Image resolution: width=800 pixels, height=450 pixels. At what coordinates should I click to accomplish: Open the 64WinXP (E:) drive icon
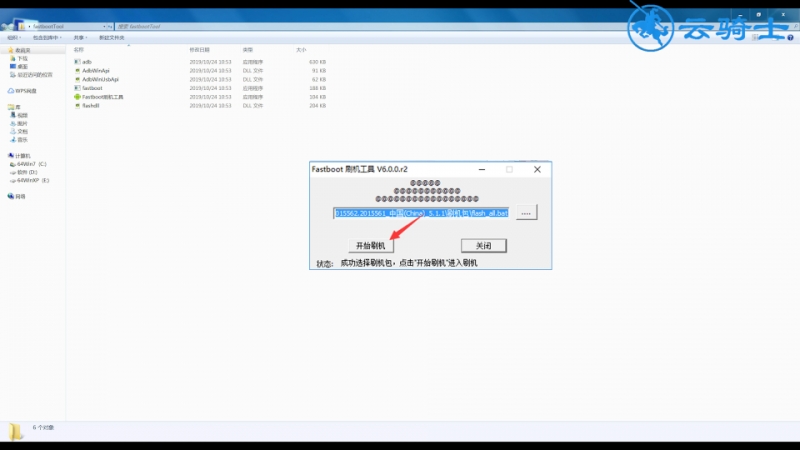(x=13, y=181)
